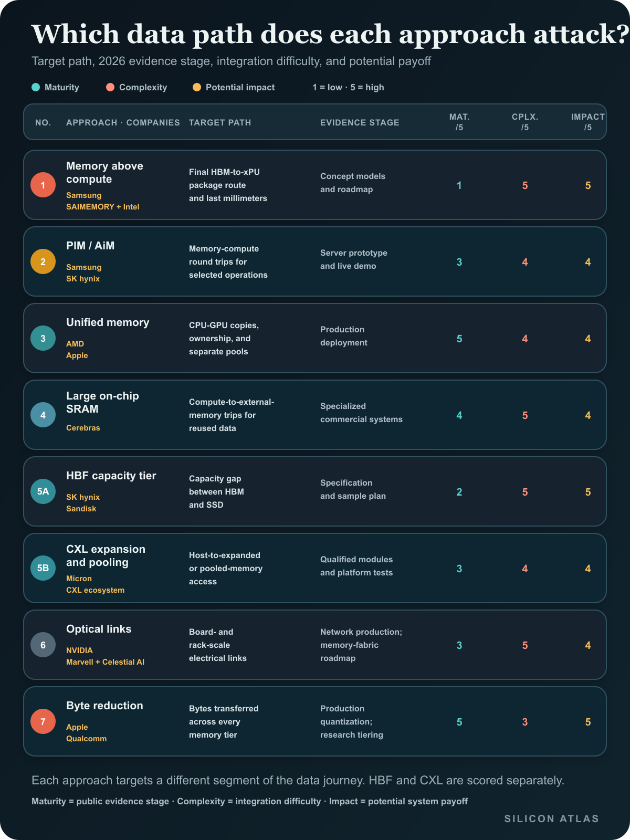Open the PIM / AiM row title
This screenshot has width=630, height=840.
click(x=90, y=246)
